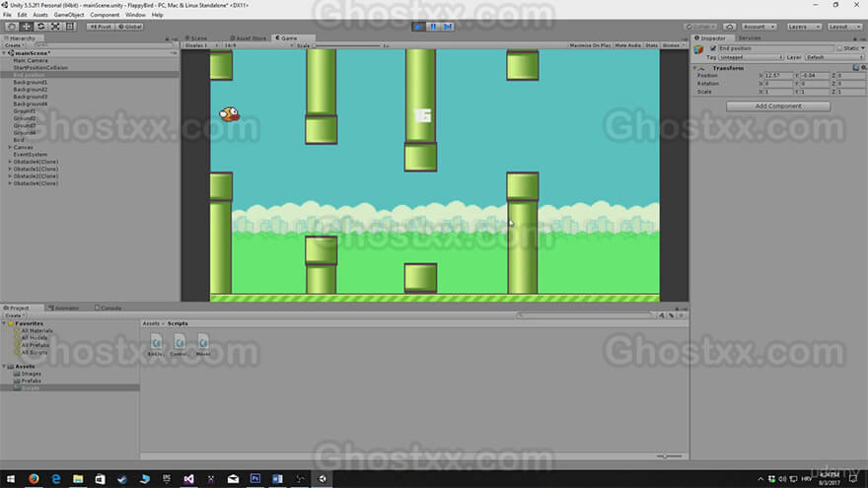Open the Layers dropdown

point(803,27)
